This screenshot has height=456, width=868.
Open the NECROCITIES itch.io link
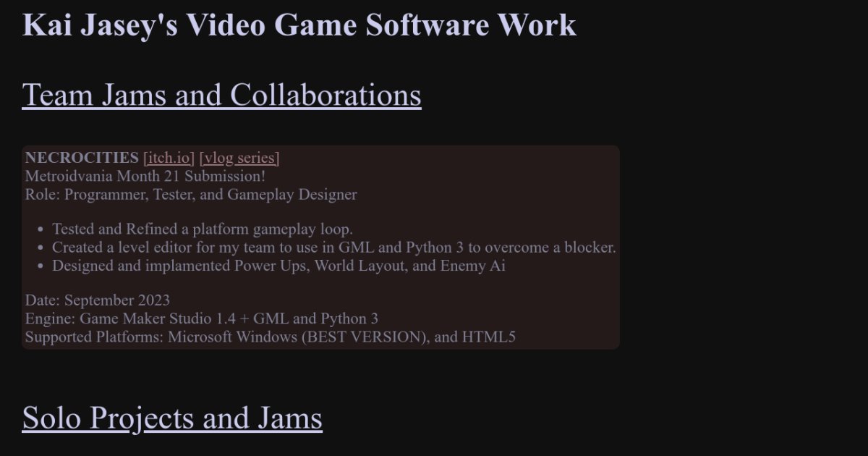point(169,158)
